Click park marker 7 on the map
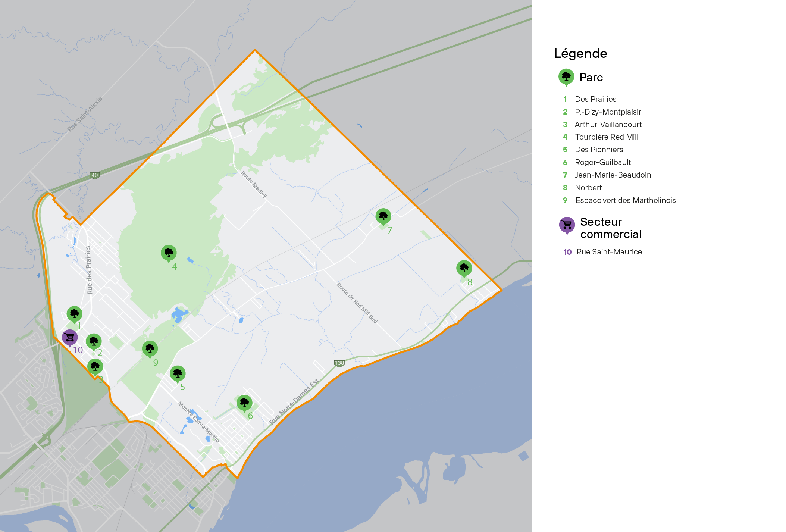Screen dimensions: 786x532 383,216
